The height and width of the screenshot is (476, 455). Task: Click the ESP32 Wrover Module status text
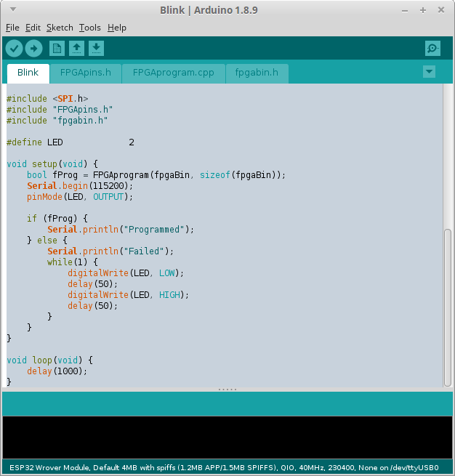click(x=224, y=467)
